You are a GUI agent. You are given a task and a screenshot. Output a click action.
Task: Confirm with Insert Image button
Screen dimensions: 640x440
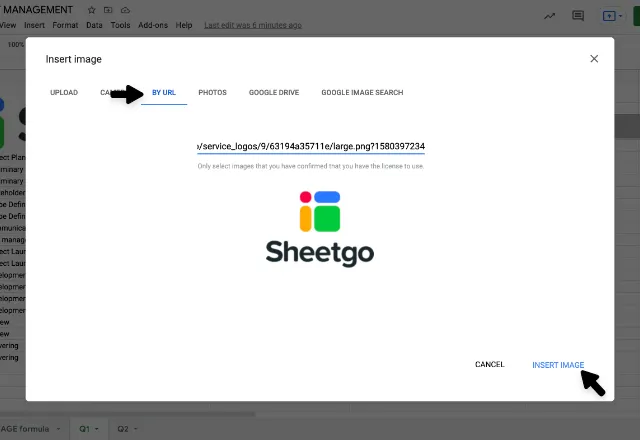[558, 365]
